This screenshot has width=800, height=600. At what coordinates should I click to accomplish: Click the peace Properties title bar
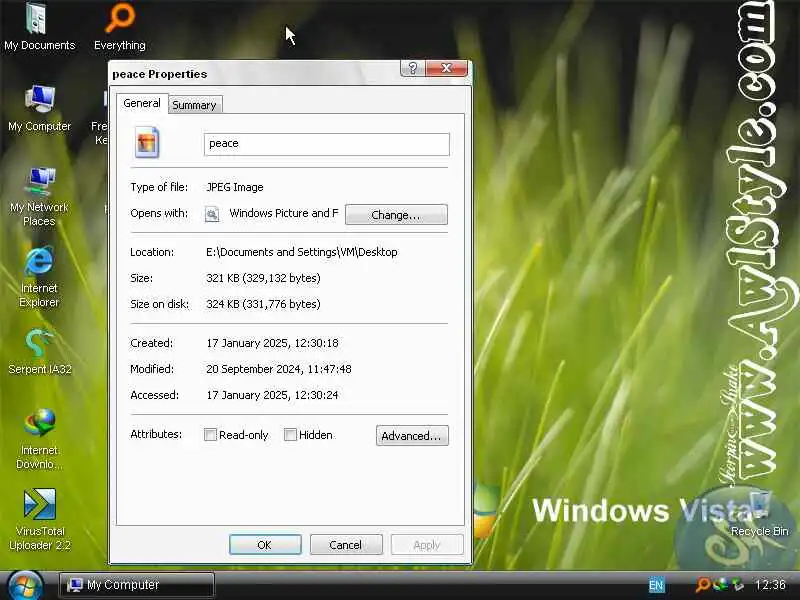point(255,73)
